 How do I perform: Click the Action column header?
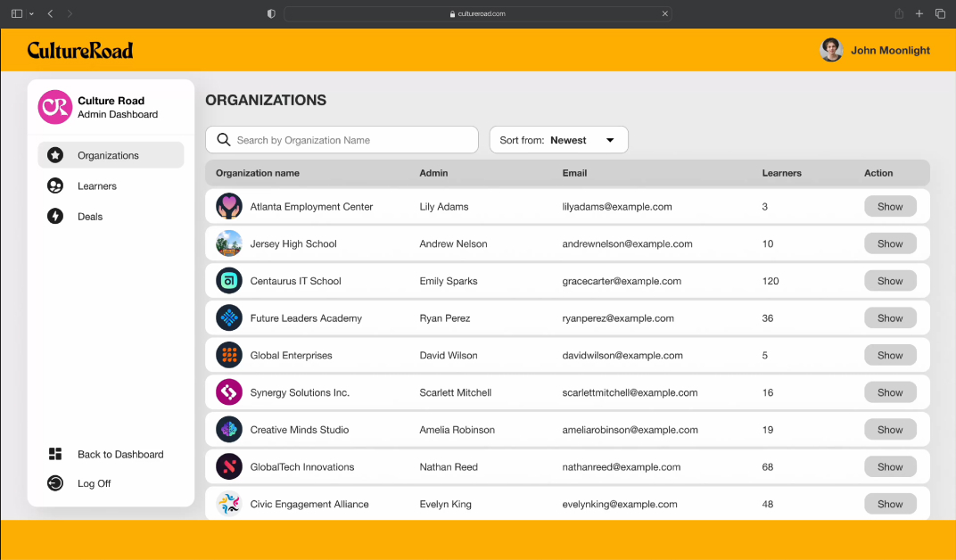(x=878, y=173)
